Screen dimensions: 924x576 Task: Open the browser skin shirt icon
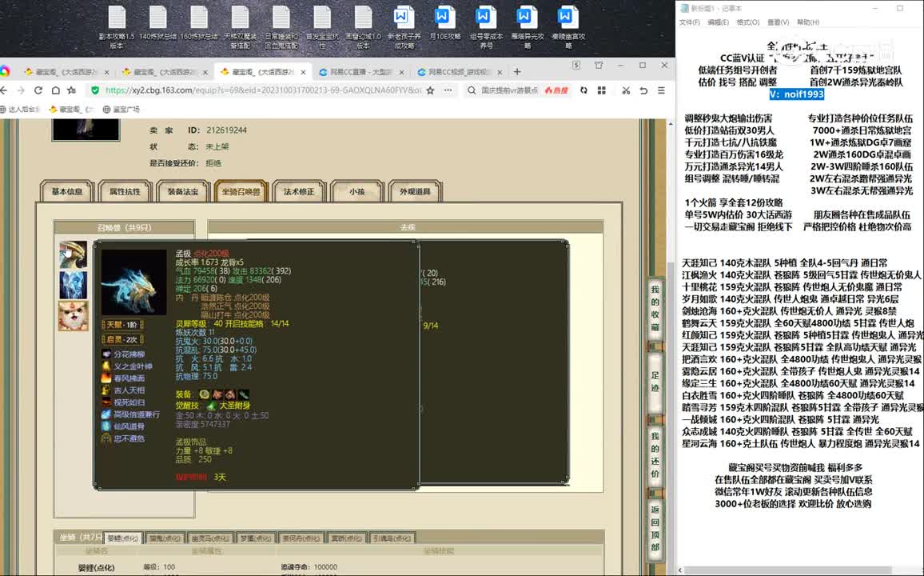599,66
